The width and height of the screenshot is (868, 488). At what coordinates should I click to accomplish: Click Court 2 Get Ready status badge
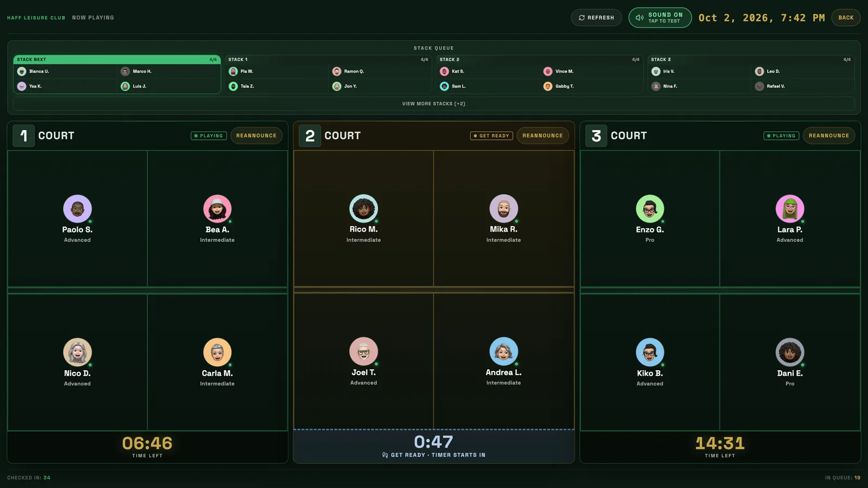(492, 136)
